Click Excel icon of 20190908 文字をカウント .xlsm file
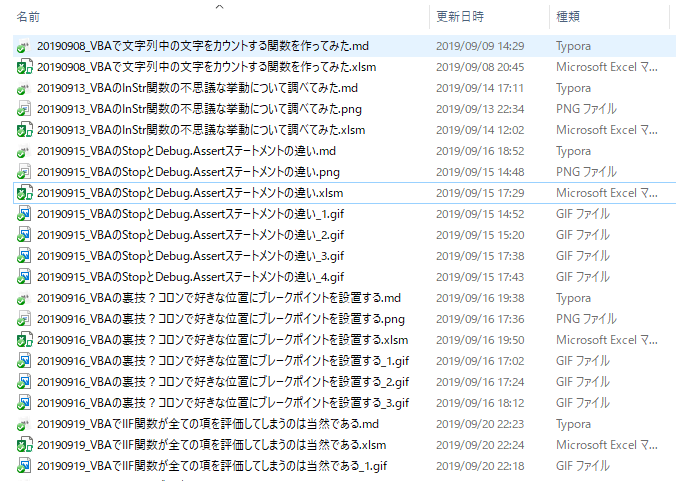 point(24,67)
